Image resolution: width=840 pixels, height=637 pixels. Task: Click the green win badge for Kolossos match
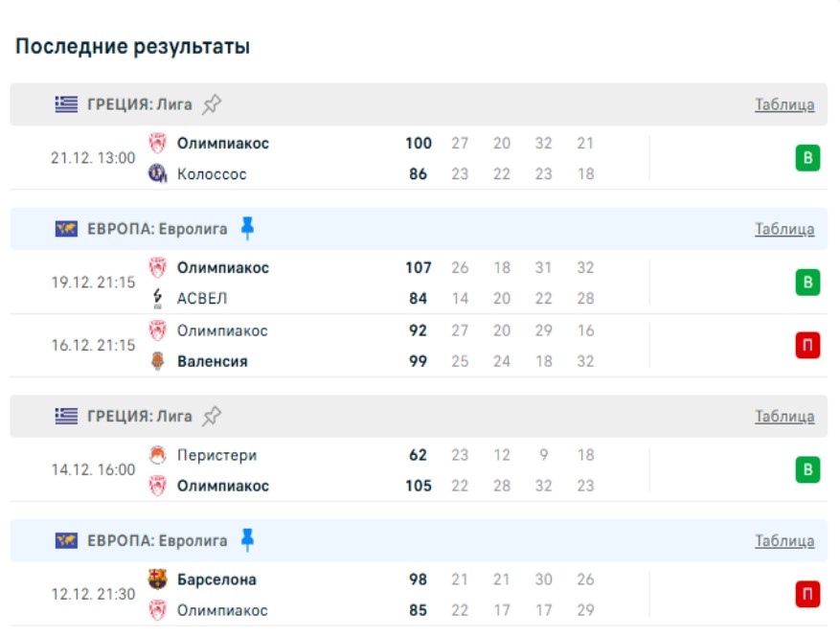coord(807,158)
